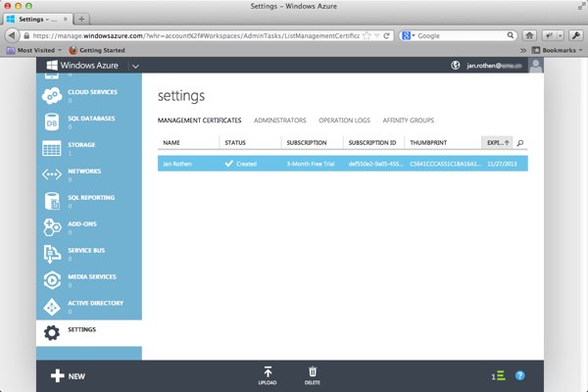
Task: Expand the Windows Azure portal dropdown
Action: 135,66
